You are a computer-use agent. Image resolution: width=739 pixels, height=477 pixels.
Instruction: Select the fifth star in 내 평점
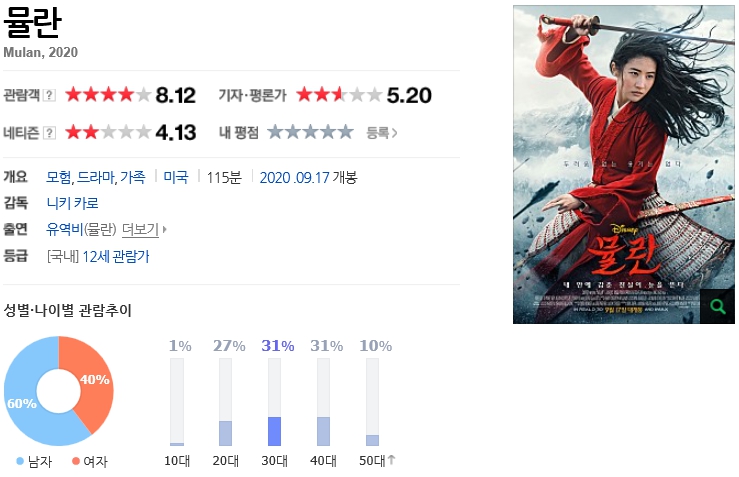(346, 132)
